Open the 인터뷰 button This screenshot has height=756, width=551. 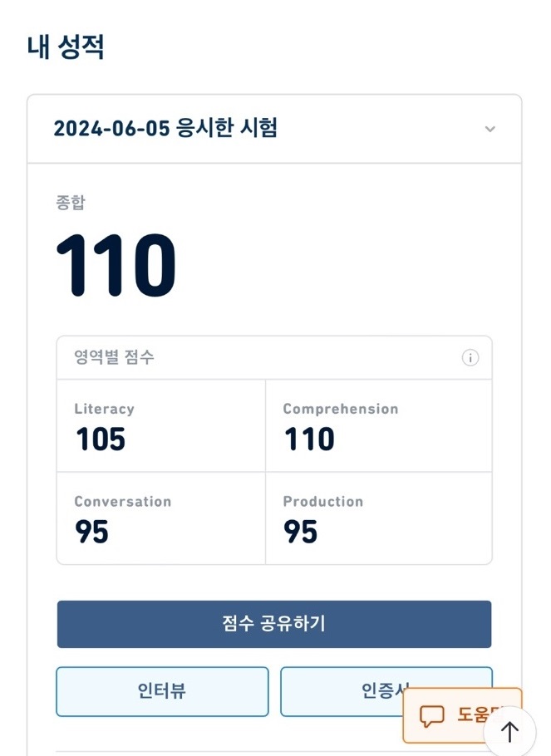point(162,691)
